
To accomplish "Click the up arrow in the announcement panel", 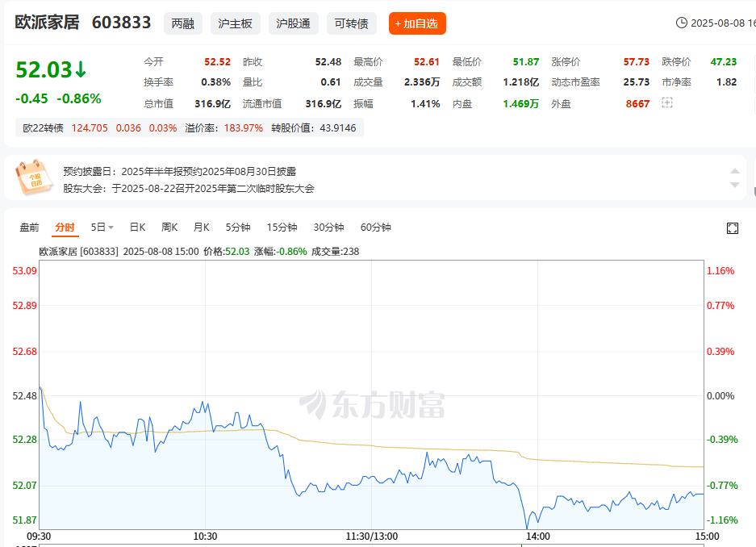I will tap(735, 170).
